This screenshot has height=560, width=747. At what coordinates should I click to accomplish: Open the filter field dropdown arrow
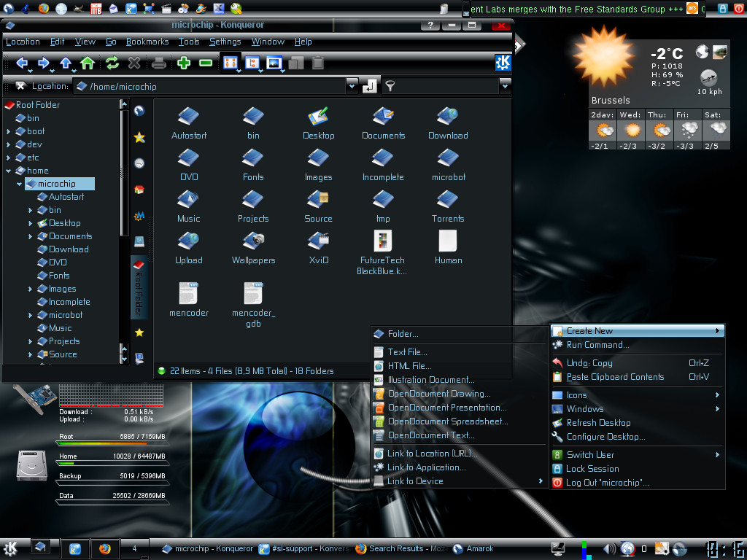click(505, 86)
